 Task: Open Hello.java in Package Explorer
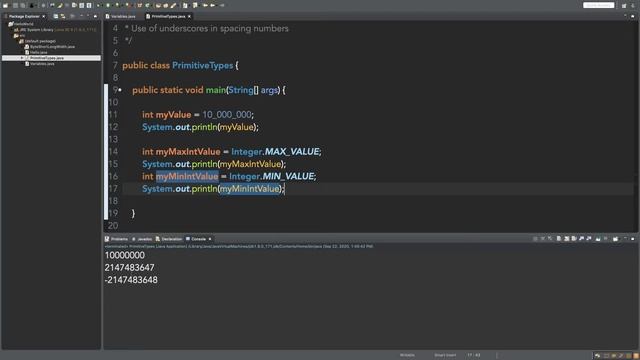point(37,52)
